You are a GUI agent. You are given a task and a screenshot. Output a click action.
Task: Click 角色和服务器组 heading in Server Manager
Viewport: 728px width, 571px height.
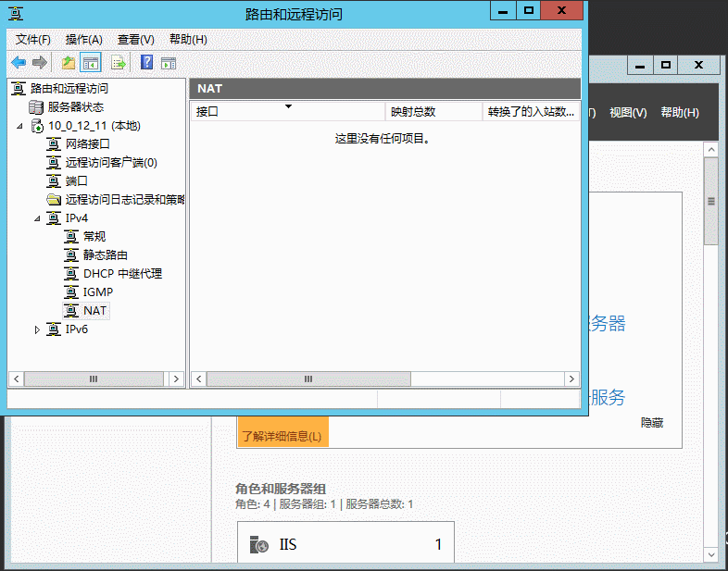281,489
